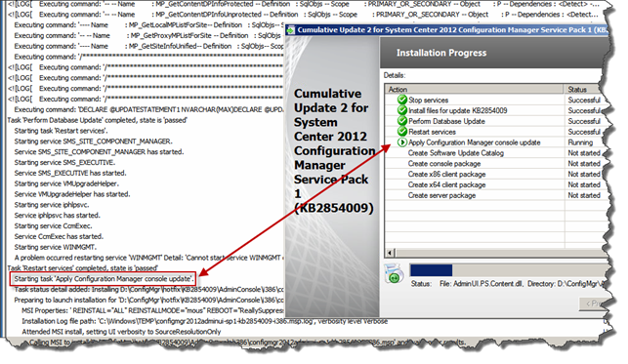This screenshot has height=364, width=628.
Task: Click the left arrow of the horizontal scrollbar
Action: [x=390, y=253]
